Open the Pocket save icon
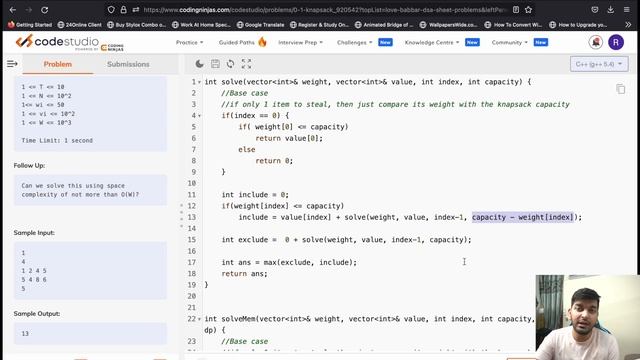Screen dimensions: 640x360 (595, 10)
